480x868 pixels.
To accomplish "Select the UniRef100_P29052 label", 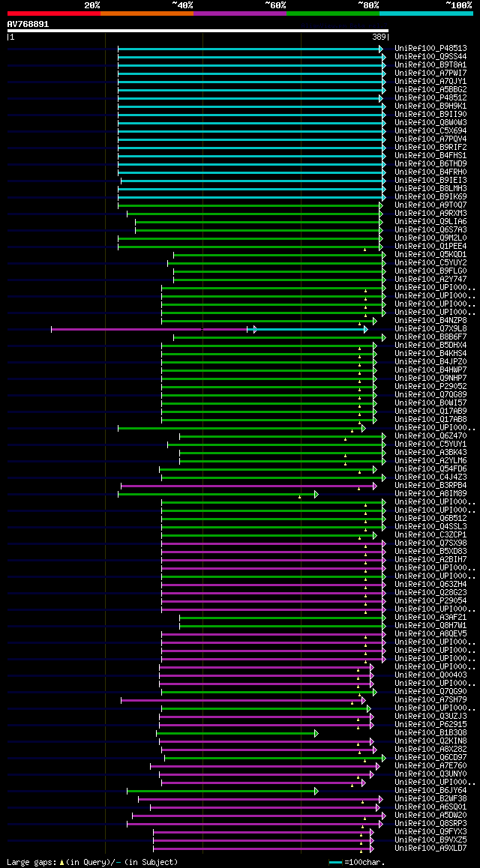I will pos(430,386).
